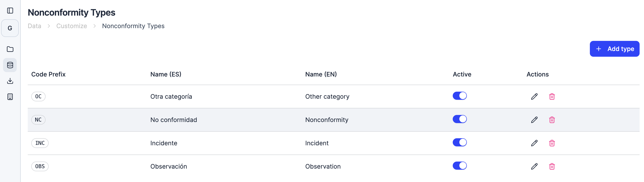Click the Add type button
The height and width of the screenshot is (182, 644).
[615, 49]
